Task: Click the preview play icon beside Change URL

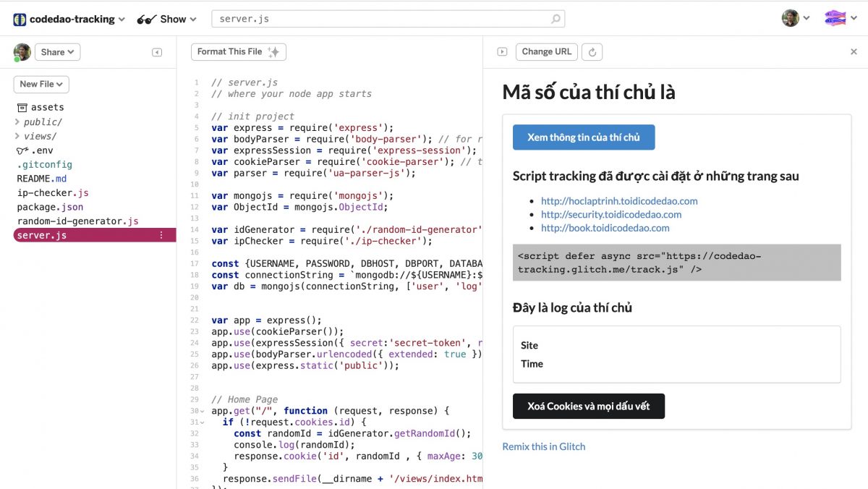Action: [x=502, y=52]
